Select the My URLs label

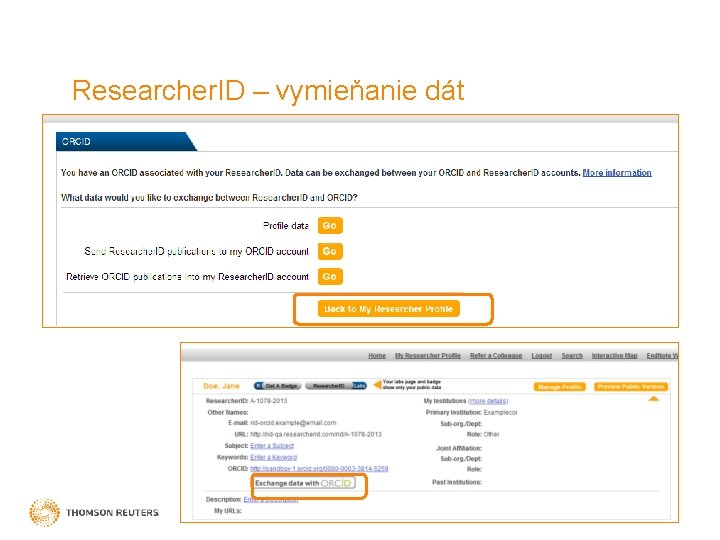228,511
